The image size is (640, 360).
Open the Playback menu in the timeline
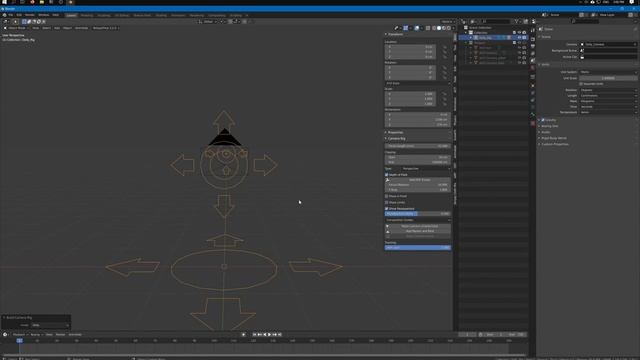click(19, 335)
